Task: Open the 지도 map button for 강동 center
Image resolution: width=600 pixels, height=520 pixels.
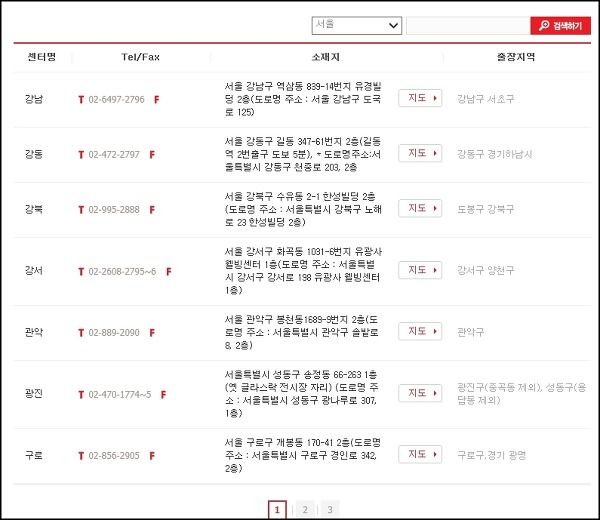Action: point(420,153)
